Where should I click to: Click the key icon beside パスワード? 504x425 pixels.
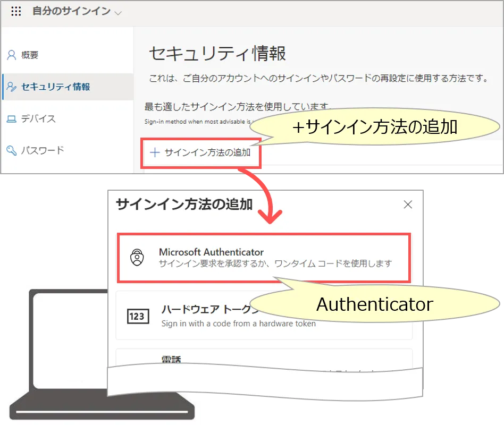[11, 151]
